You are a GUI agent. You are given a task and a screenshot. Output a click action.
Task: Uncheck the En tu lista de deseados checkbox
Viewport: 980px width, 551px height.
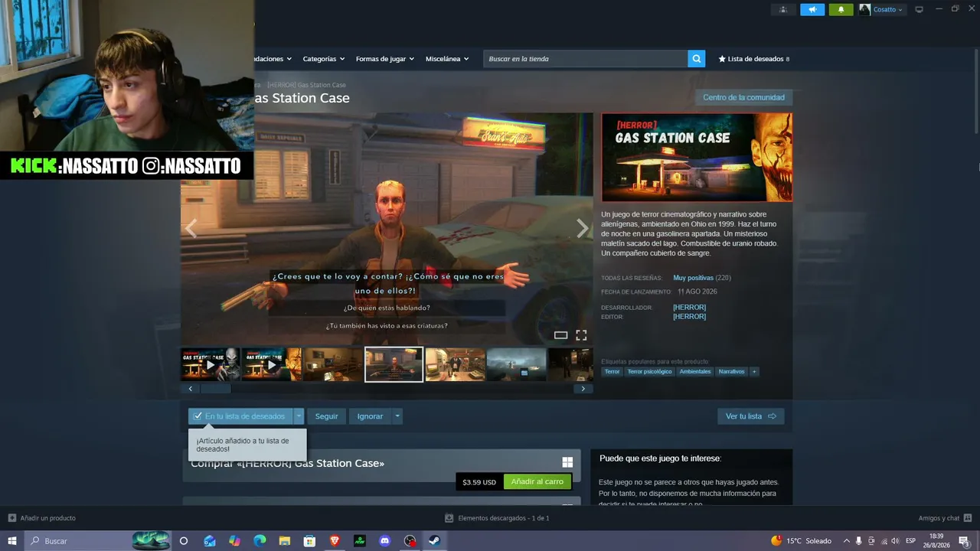[198, 416]
